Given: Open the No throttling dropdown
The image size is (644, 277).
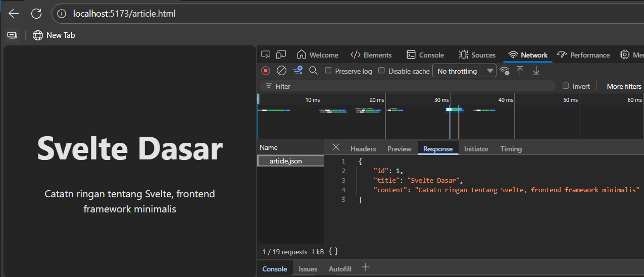Looking at the screenshot, I should pyautogui.click(x=465, y=71).
